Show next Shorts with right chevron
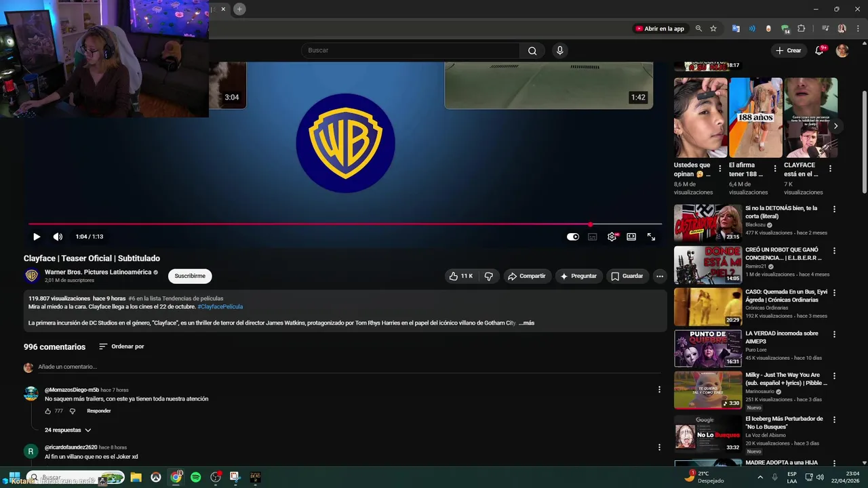 [835, 126]
